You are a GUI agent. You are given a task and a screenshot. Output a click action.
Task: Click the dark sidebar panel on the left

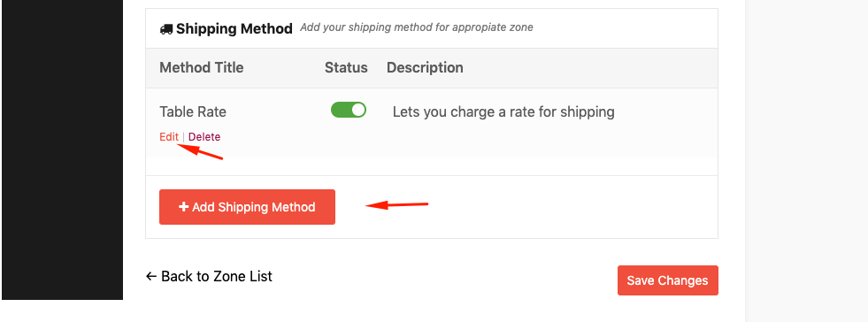[x=63, y=149]
